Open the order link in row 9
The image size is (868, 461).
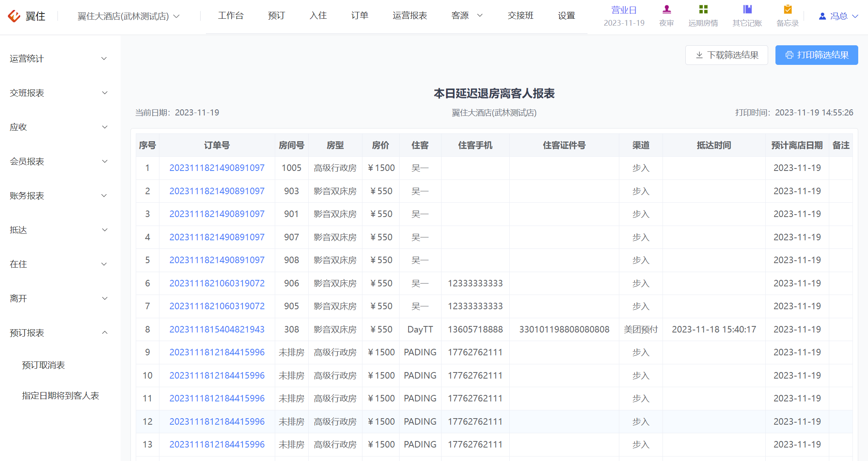pos(217,352)
